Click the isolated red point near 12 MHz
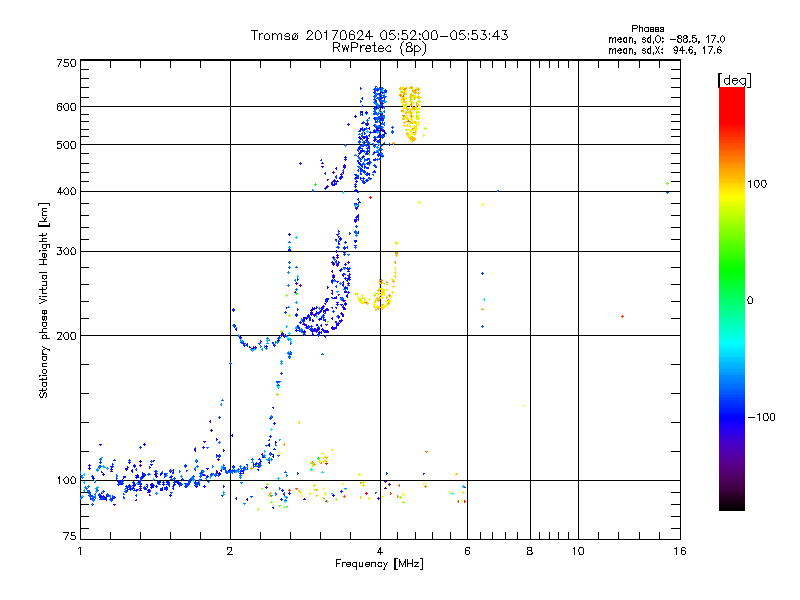Image resolution: width=800 pixels, height=600 pixels. tap(622, 316)
